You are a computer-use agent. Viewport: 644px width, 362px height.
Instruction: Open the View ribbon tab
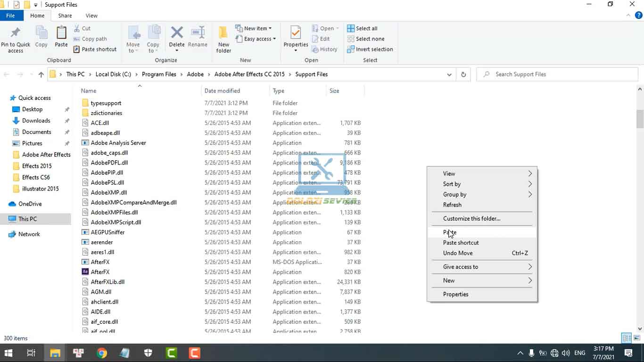coord(91,16)
